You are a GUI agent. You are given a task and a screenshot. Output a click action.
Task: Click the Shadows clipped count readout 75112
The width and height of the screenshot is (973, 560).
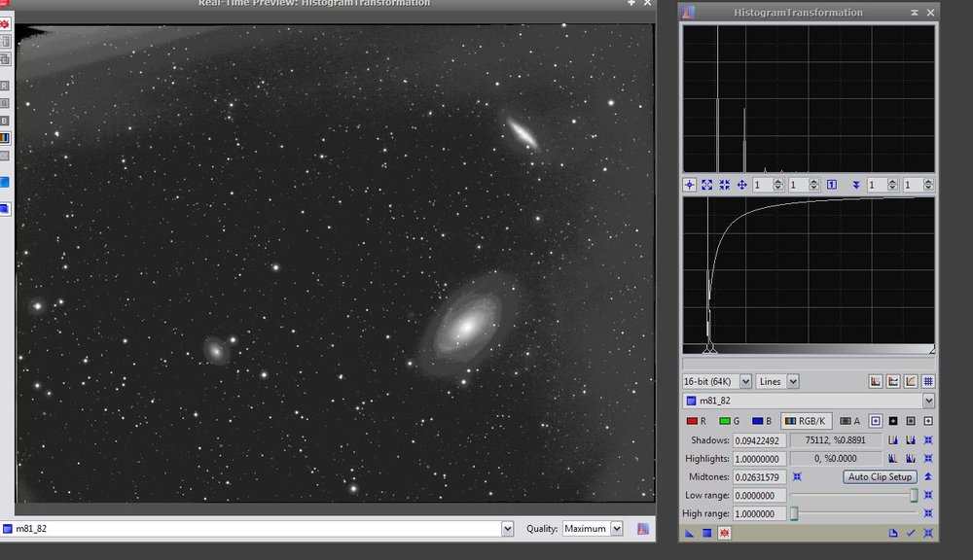click(x=835, y=440)
